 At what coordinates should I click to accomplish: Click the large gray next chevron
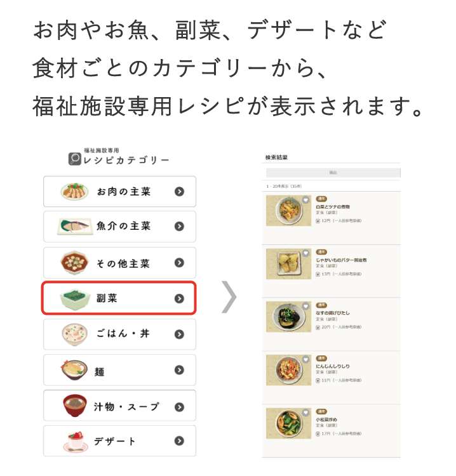pos(229,297)
